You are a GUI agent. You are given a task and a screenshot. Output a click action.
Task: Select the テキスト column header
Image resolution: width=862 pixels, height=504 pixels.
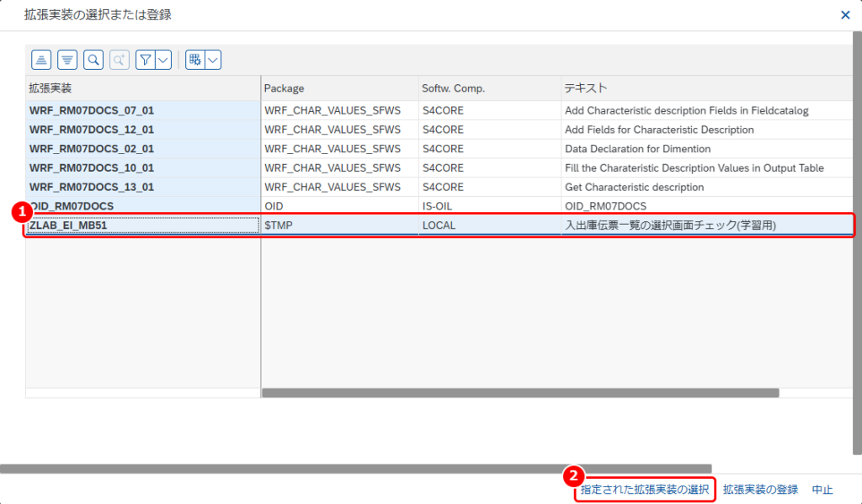pyautogui.click(x=707, y=88)
